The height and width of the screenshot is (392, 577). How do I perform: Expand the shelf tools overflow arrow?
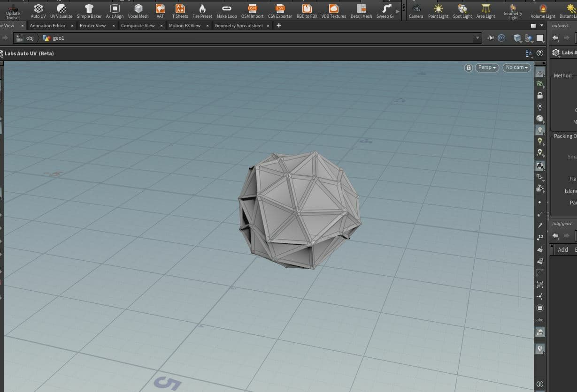[398, 11]
